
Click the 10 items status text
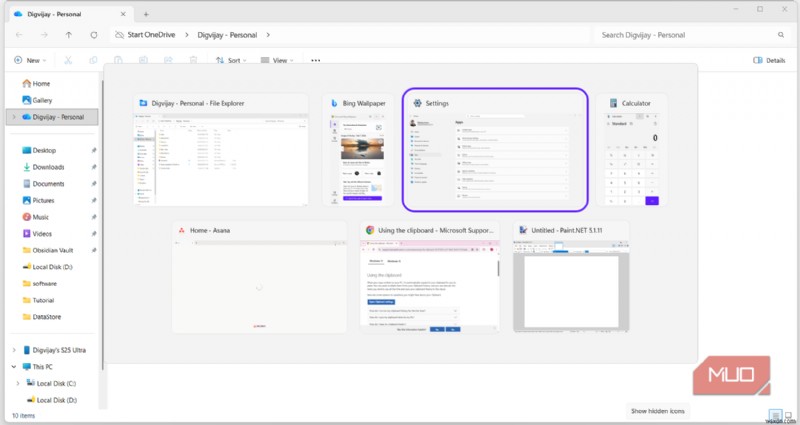(x=23, y=416)
